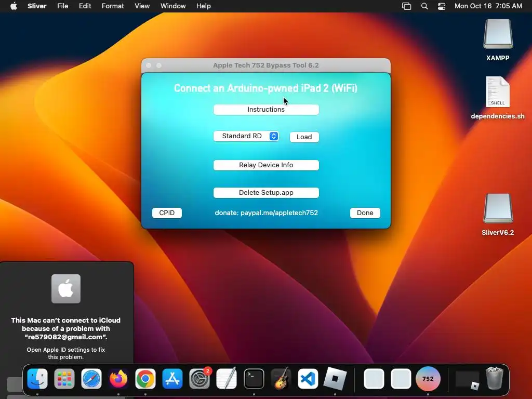Click the Done button
The height and width of the screenshot is (399, 532).
click(x=365, y=213)
